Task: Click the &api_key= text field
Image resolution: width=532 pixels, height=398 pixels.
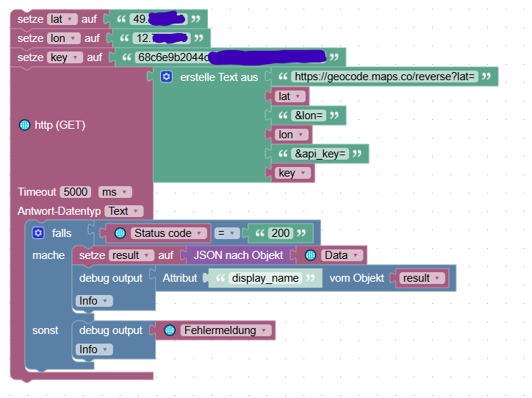Action: pyautogui.click(x=320, y=154)
